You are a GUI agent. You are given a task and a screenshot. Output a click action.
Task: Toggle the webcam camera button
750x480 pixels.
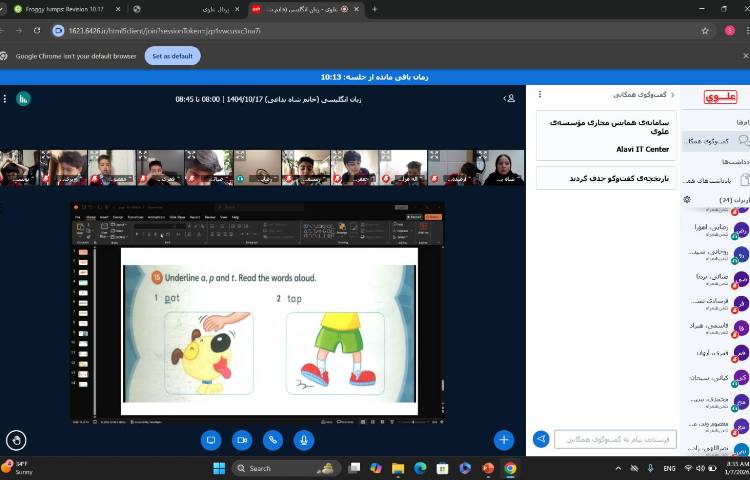coord(242,439)
